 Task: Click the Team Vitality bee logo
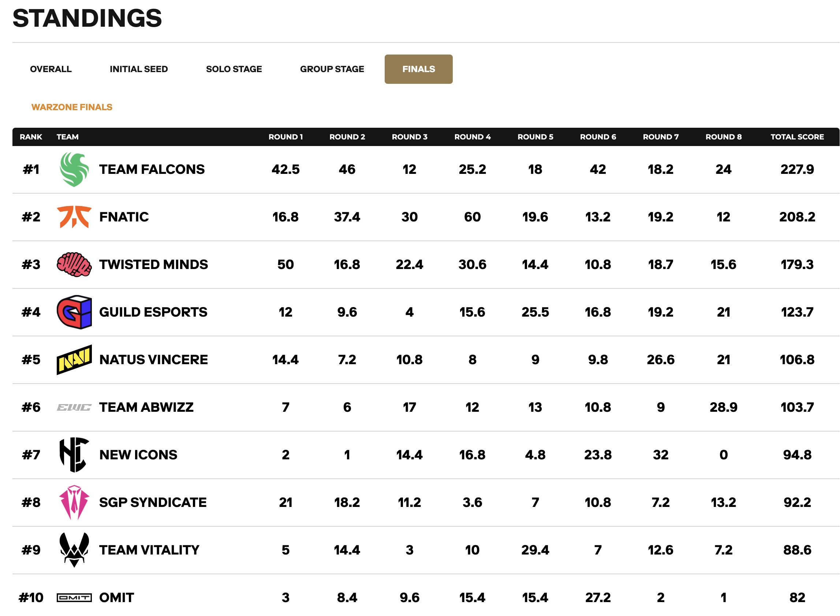(x=74, y=550)
